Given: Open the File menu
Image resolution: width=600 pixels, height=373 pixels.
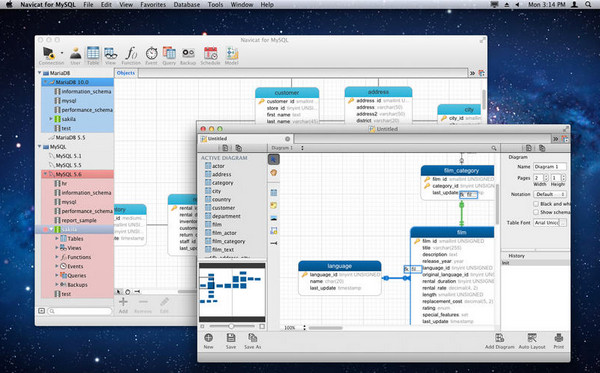Looking at the screenshot, I should [88, 5].
